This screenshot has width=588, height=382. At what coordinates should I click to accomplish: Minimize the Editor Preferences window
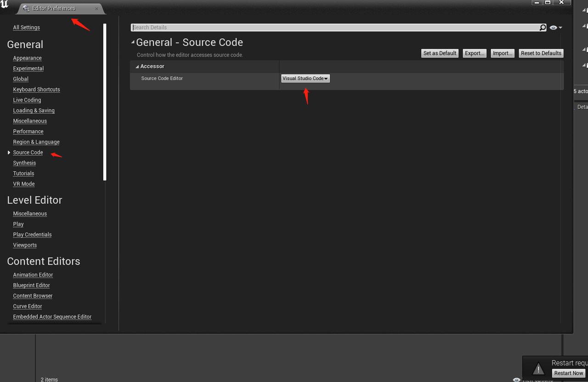point(537,3)
